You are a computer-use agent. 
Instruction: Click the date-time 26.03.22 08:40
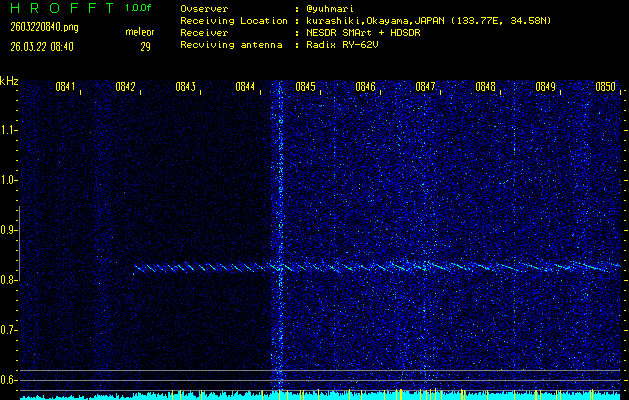point(42,47)
